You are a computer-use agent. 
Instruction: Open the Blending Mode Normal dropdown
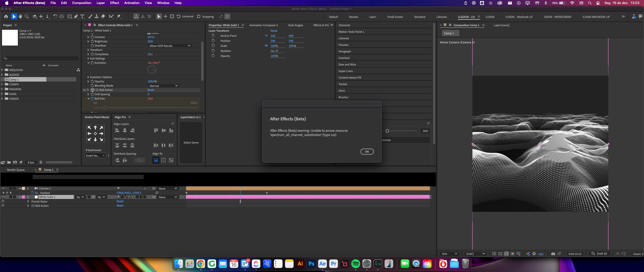(164, 86)
